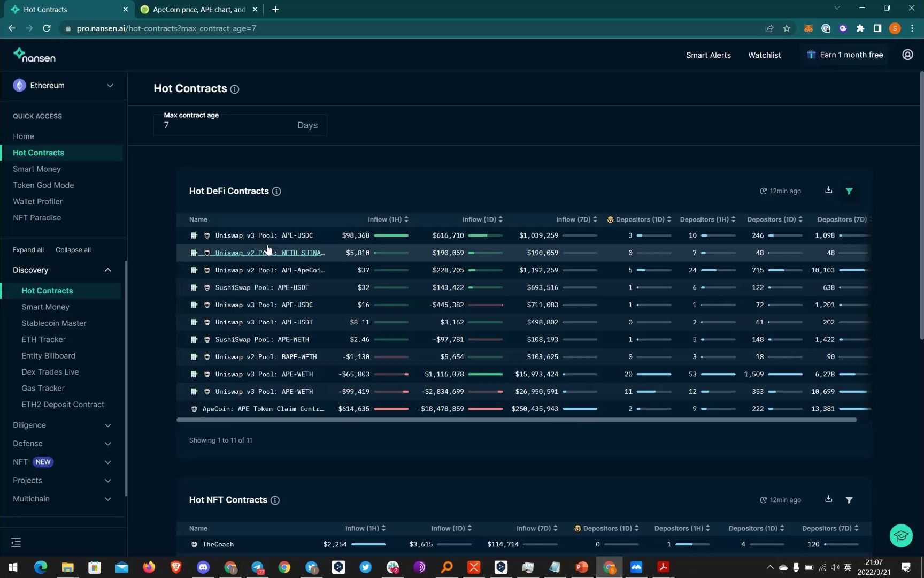Click the Hot DeFi Contracts info icon
The width and height of the screenshot is (924, 578).
point(276,192)
